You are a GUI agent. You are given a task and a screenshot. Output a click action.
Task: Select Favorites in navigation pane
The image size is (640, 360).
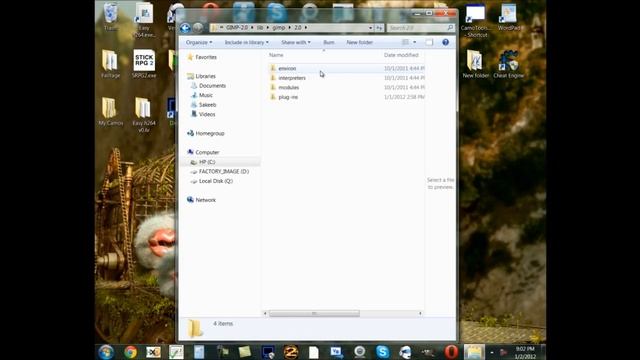pyautogui.click(x=206, y=57)
